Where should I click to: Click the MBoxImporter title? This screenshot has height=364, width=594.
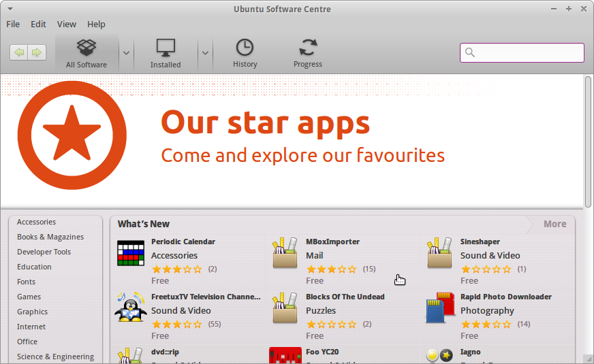(332, 242)
